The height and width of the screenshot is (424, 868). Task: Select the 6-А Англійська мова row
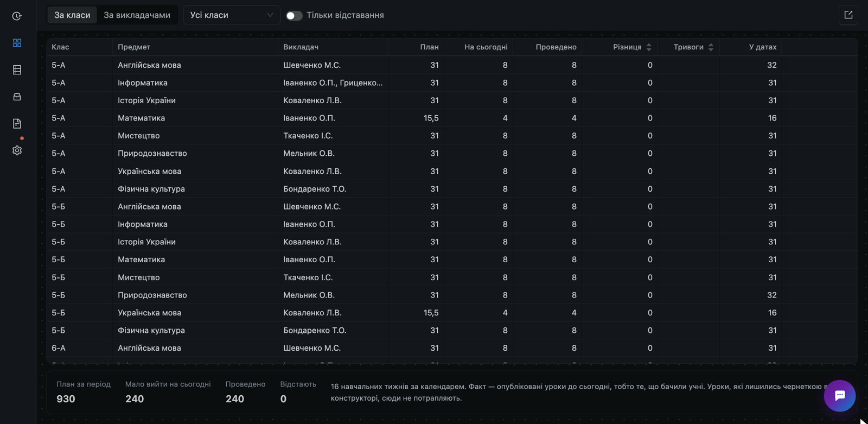click(x=452, y=348)
